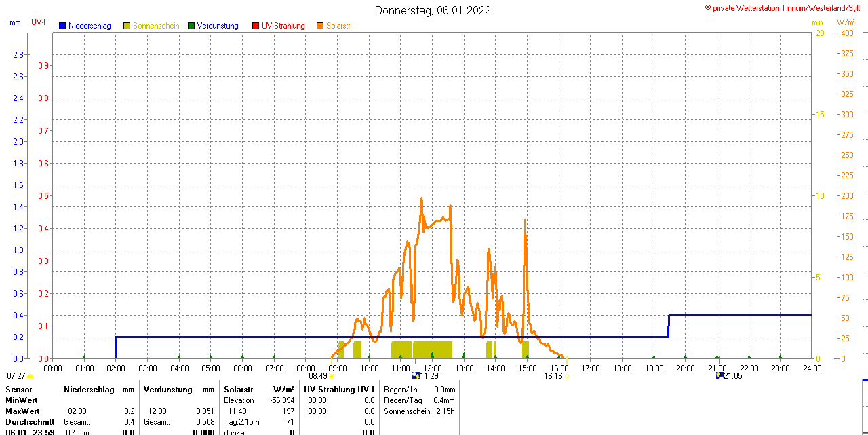Click the moon marker icon at 21:05
The image size is (868, 435).
(x=719, y=376)
